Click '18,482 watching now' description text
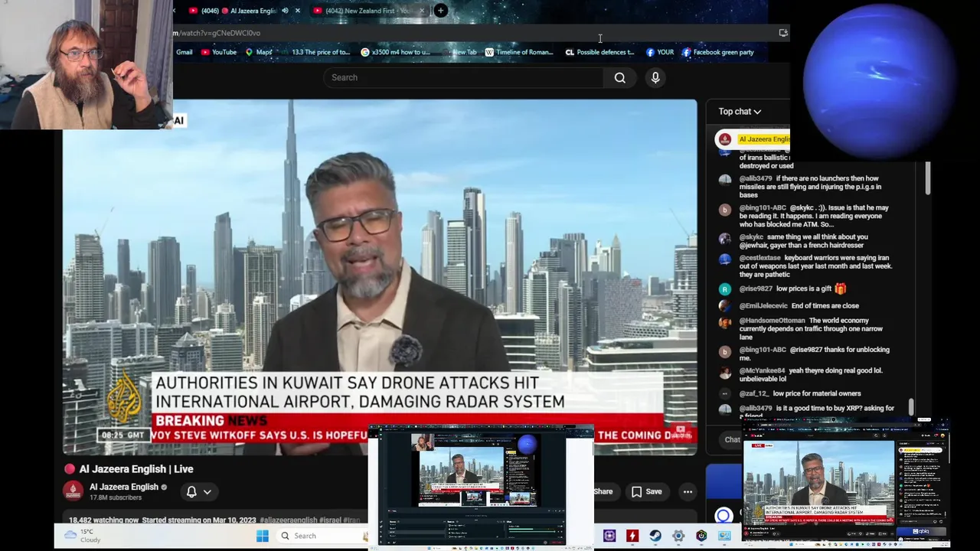 click(105, 520)
